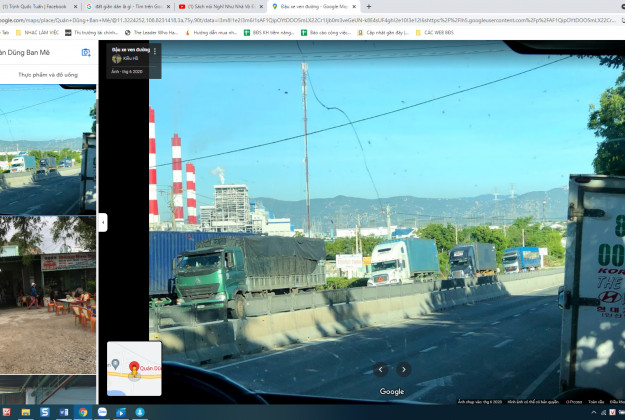
Task: Open the CÁC WEB BĐS bookmark folder
Action: point(434,33)
